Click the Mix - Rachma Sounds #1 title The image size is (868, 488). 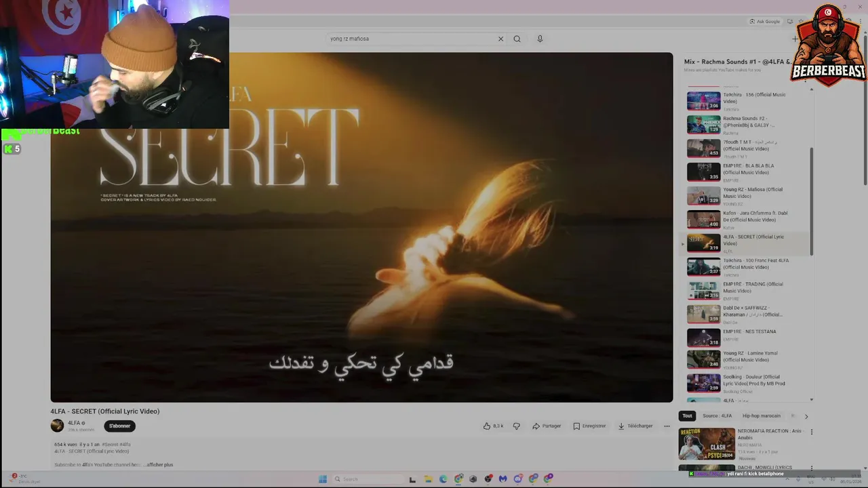tap(737, 62)
